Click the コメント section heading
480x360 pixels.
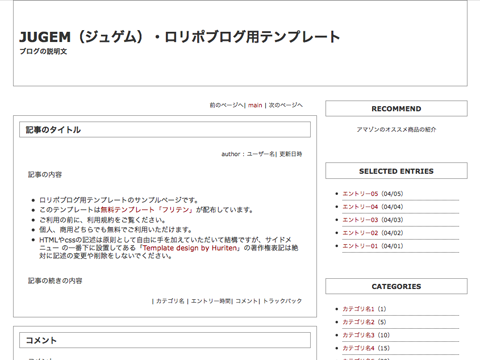(x=41, y=340)
